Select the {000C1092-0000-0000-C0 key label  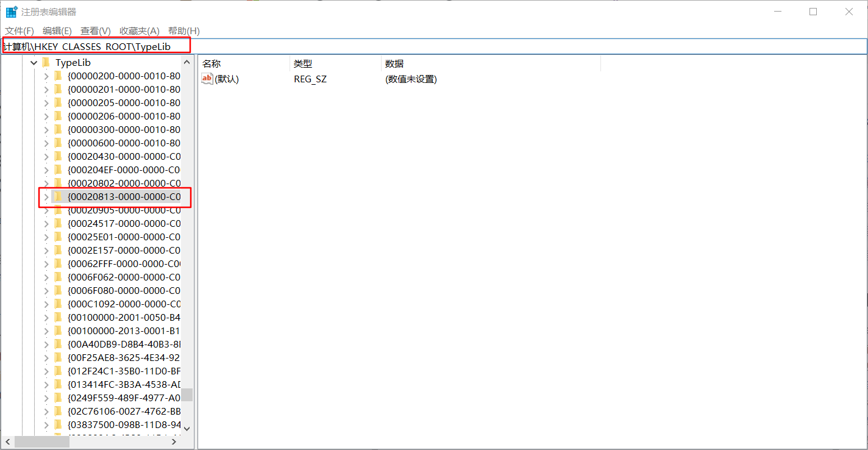click(x=124, y=304)
